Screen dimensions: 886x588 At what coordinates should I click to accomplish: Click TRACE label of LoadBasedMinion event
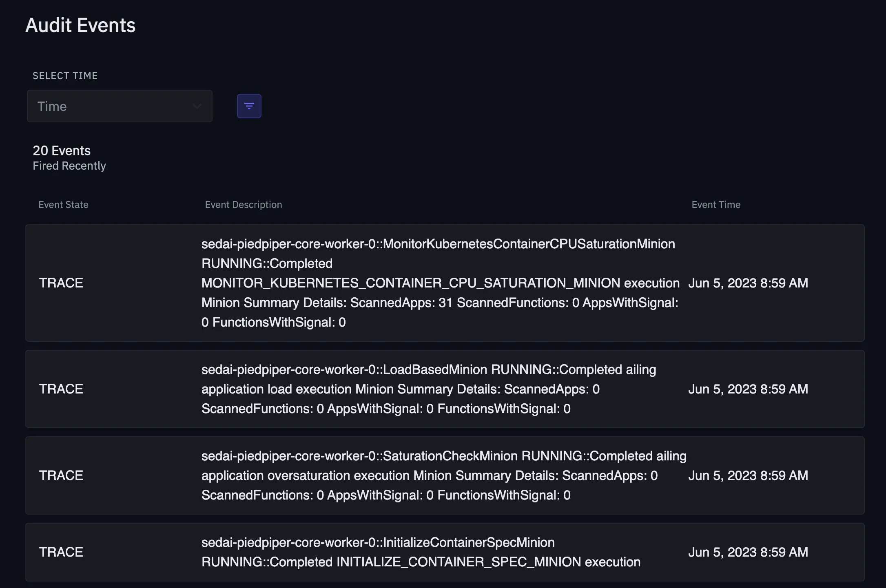click(61, 389)
